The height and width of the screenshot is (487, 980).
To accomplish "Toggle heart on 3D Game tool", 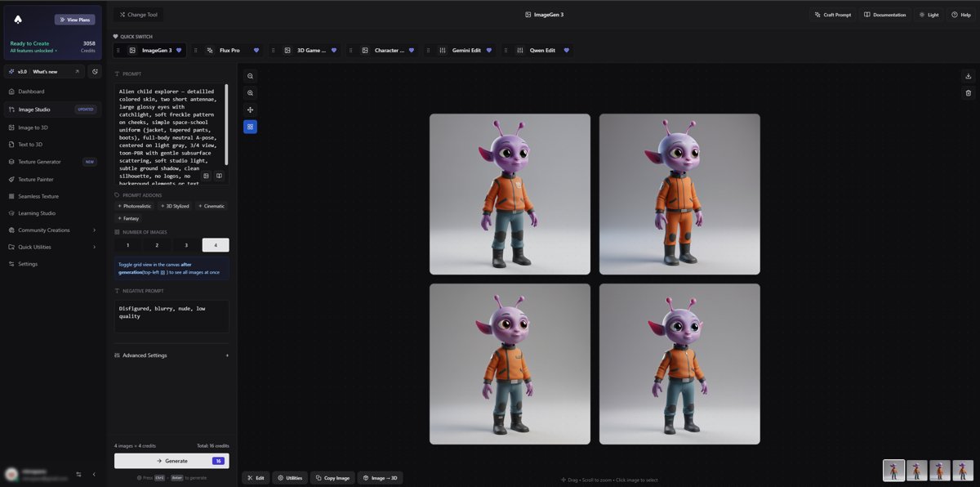I will [334, 51].
